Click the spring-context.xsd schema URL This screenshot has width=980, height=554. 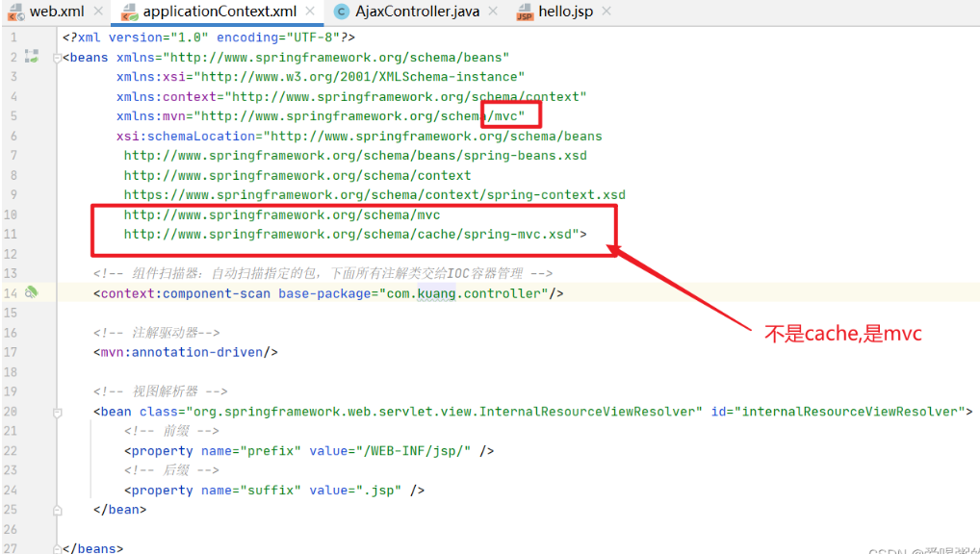point(374,194)
